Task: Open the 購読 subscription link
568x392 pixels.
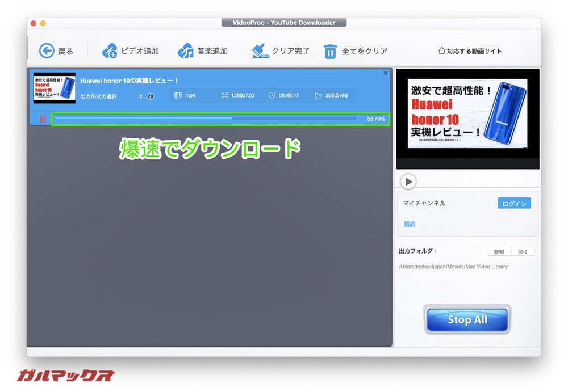Action: pyautogui.click(x=409, y=224)
